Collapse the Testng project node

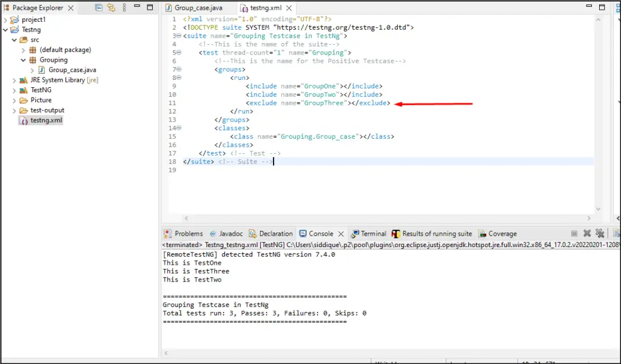pos(5,30)
